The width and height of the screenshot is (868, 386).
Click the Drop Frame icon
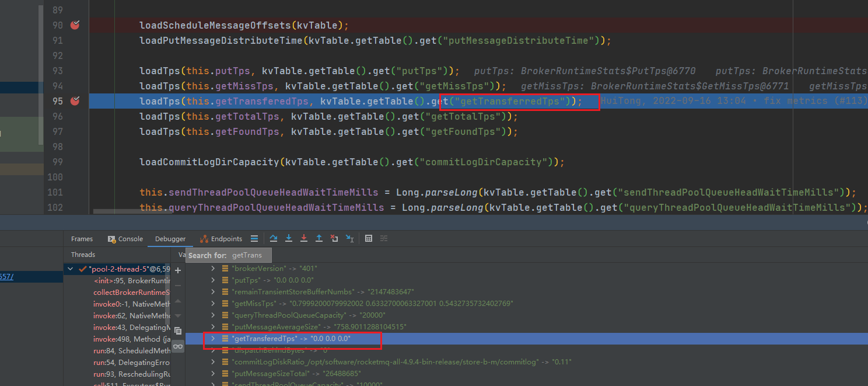[x=334, y=238]
